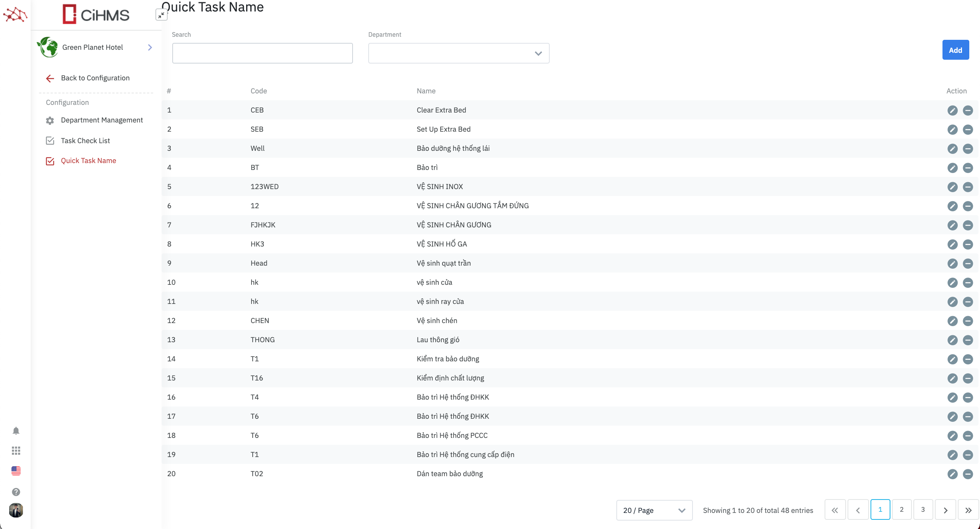
Task: Click edit pencil for VỆ SINH INOX row
Action: pos(952,187)
